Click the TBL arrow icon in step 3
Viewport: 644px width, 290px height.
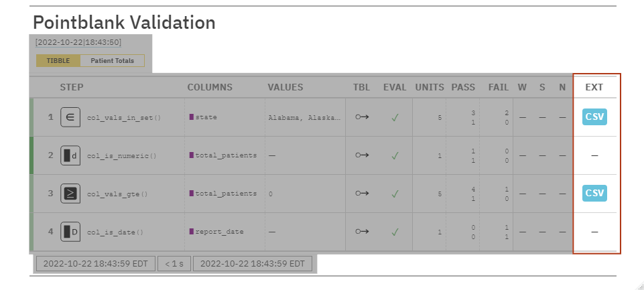362,194
